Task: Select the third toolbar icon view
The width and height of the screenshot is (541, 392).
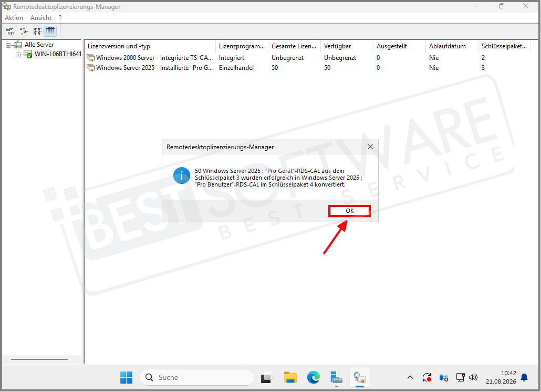Action: pos(37,32)
